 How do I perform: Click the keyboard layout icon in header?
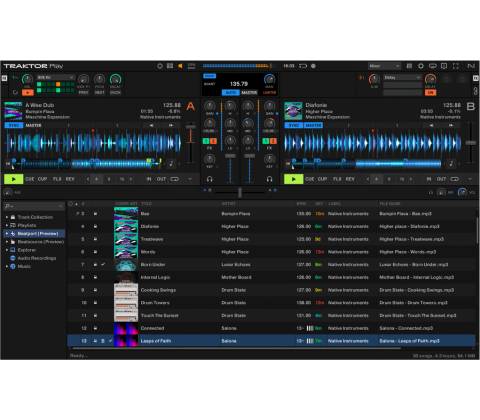coord(433,66)
